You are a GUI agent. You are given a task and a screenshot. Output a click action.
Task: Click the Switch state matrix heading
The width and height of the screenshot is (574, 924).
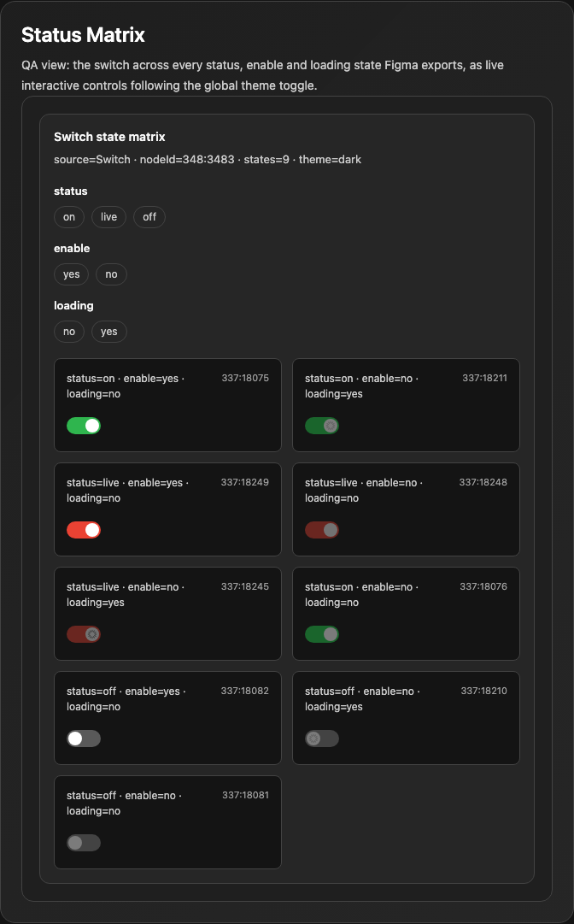click(109, 137)
